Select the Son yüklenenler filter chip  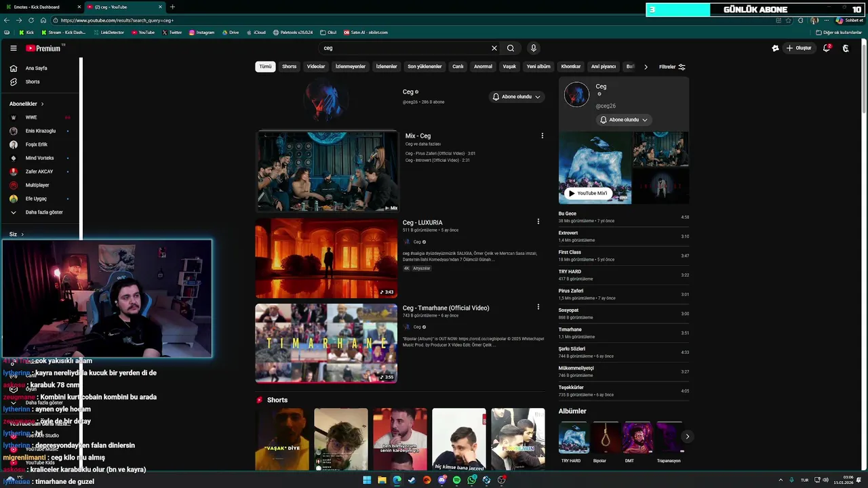425,66
